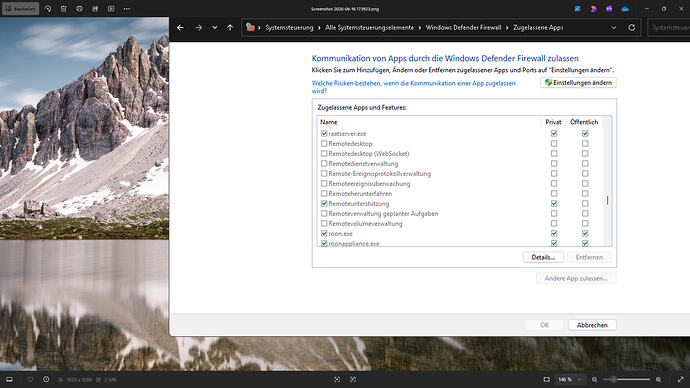Click the scan text icon in the bottom bar
This screenshot has width=690, height=388.
click(337, 379)
